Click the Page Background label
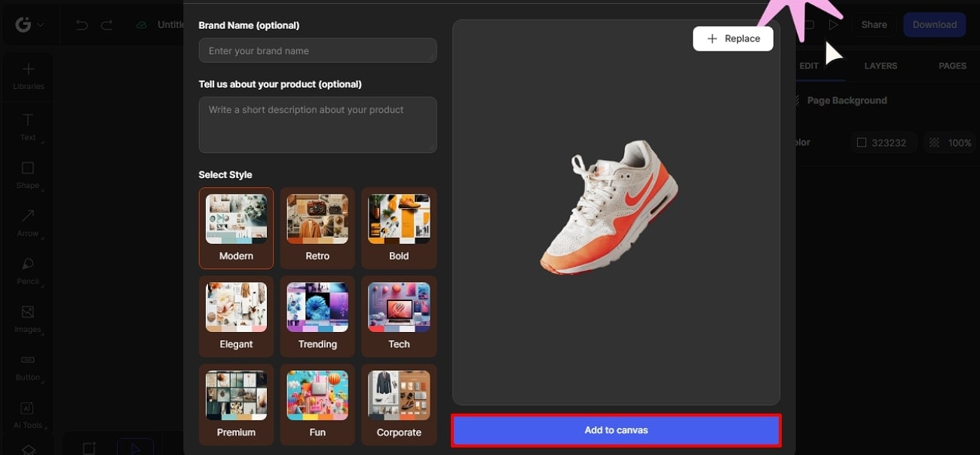Viewport: 980px width, 455px height. coord(847,100)
